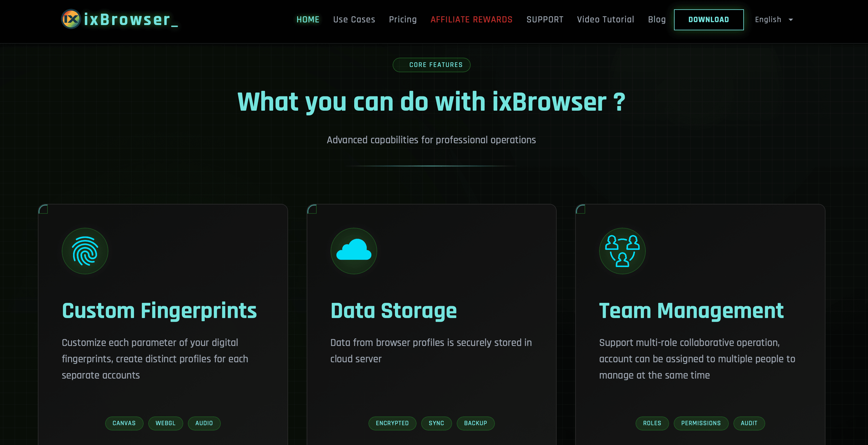868x445 pixels.
Task: Select the AUDIO tag
Action: click(204, 423)
